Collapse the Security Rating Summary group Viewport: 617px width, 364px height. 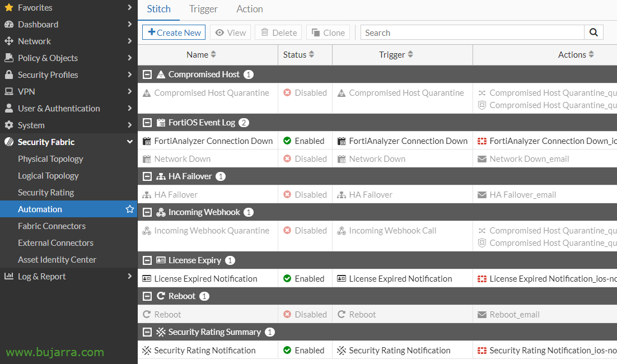[x=147, y=332]
